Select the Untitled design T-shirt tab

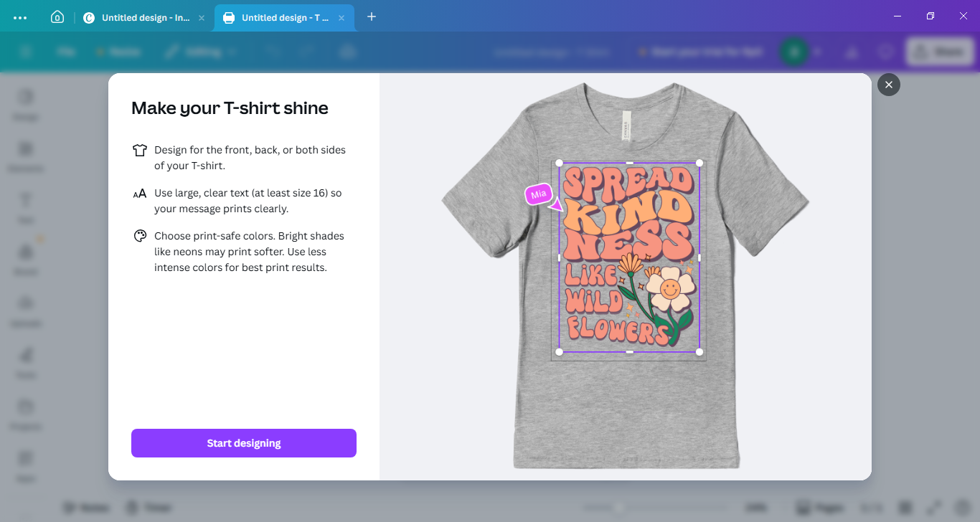tap(285, 18)
